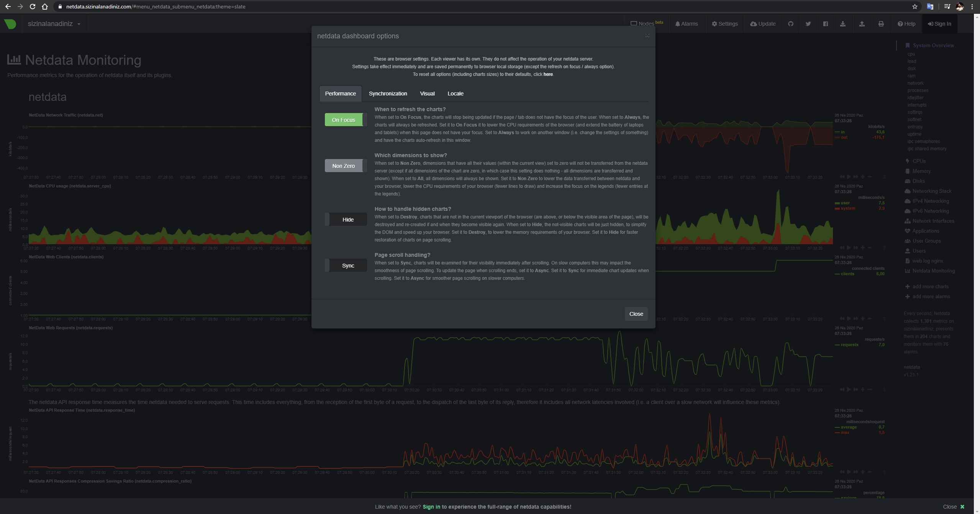
Task: Jump to ipc semaphores submenu
Action: click(x=923, y=141)
